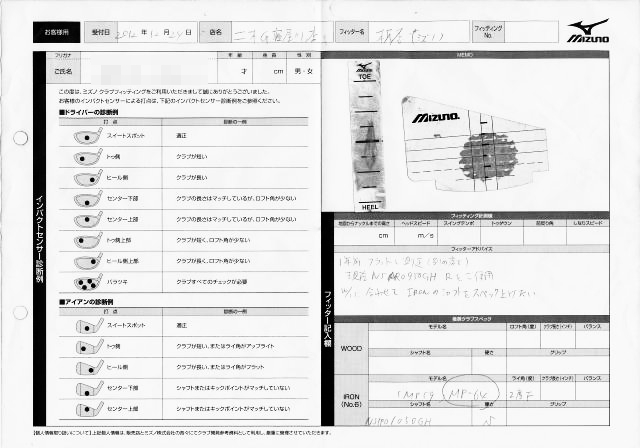Click the Mizuno logo in the top-right corner
Viewport: 640px width, 448px height.
tap(588, 31)
